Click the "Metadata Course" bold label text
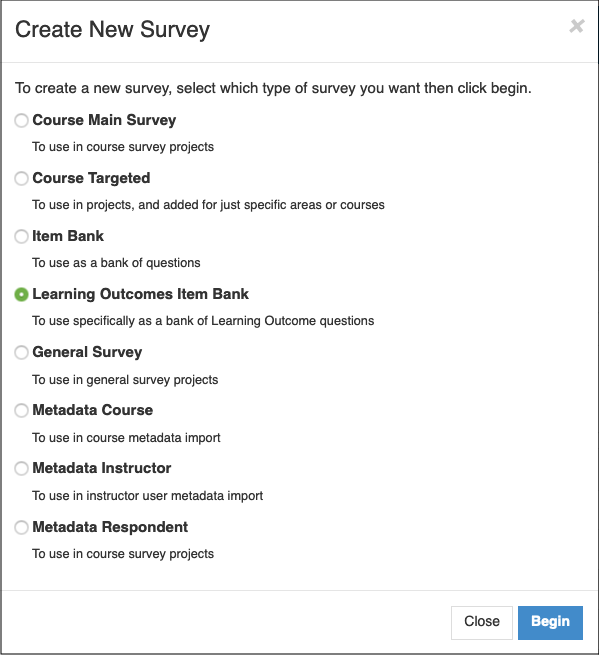Viewport: 599px width, 655px height. coord(93,410)
